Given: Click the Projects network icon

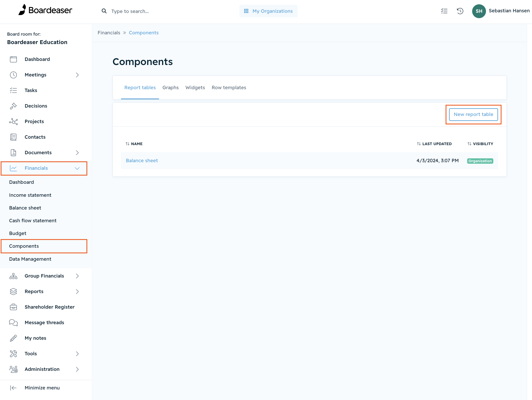Looking at the screenshot, I should [x=13, y=121].
